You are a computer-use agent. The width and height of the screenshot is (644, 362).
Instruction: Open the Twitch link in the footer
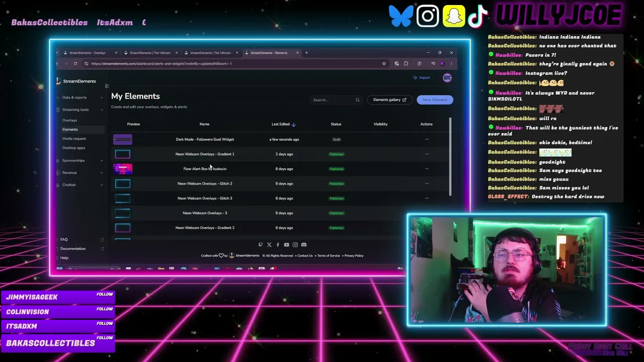tap(261, 245)
